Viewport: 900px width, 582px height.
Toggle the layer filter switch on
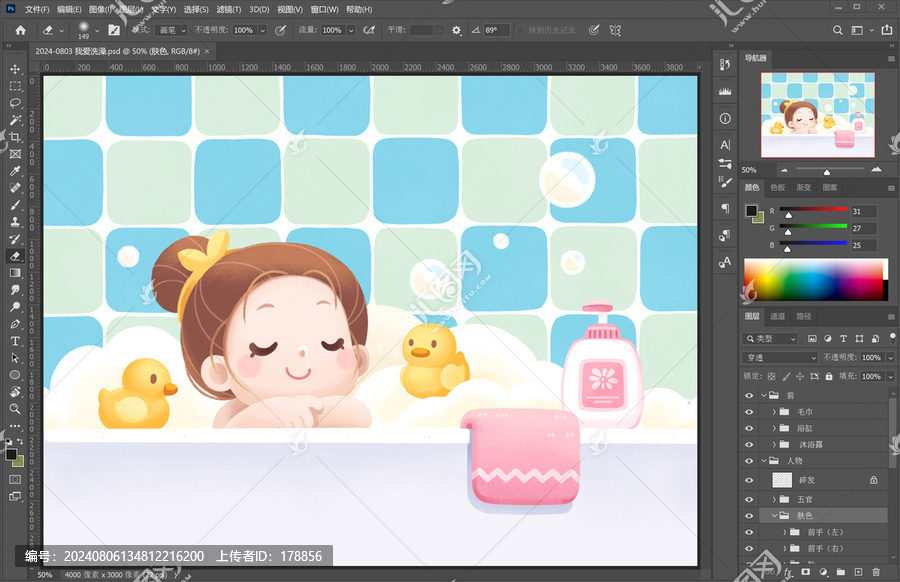[892, 337]
